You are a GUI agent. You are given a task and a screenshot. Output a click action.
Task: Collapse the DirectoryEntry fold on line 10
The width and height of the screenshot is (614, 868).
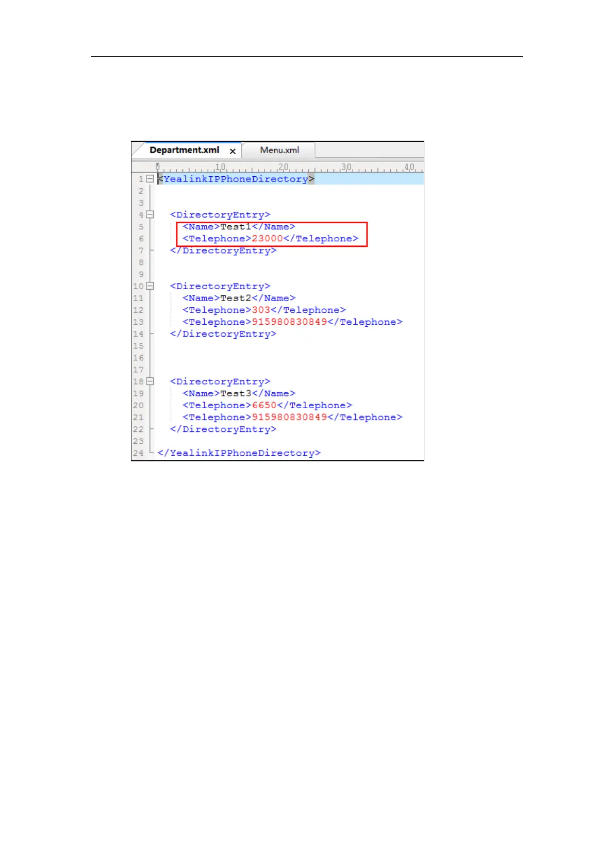coord(150,286)
